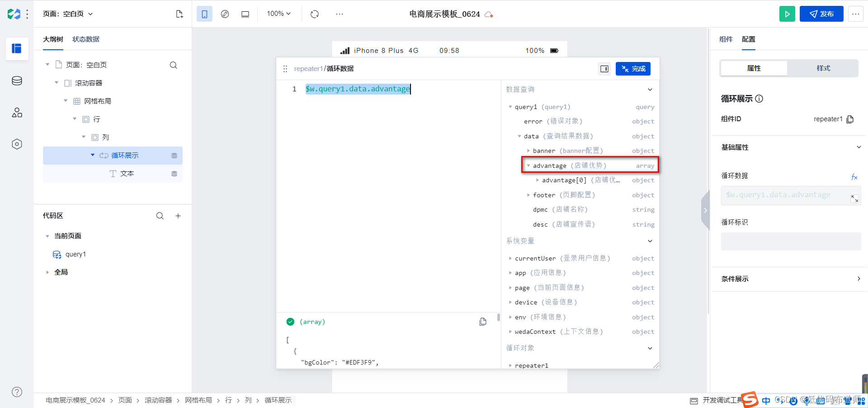Click the refresh canvas icon

(x=315, y=14)
